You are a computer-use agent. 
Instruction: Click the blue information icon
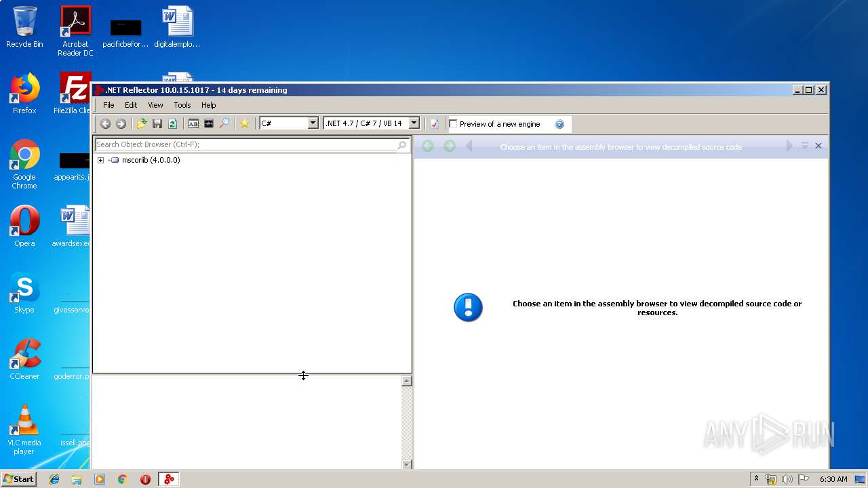468,308
